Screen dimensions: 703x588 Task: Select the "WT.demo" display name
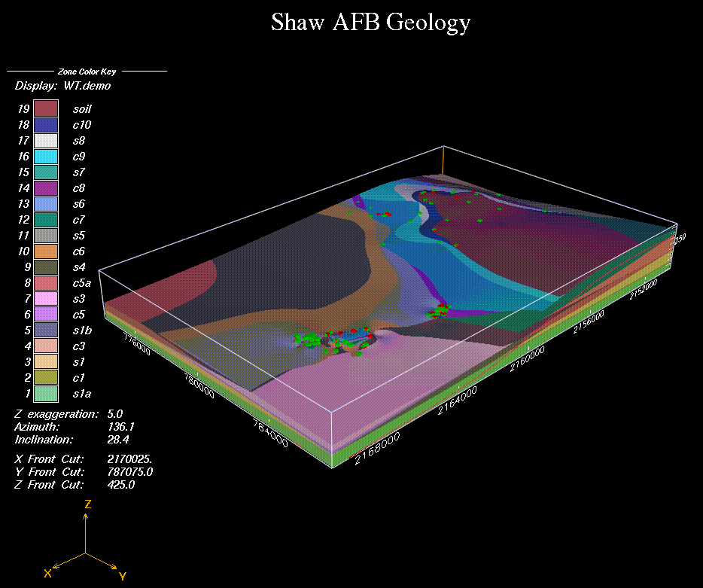87,86
